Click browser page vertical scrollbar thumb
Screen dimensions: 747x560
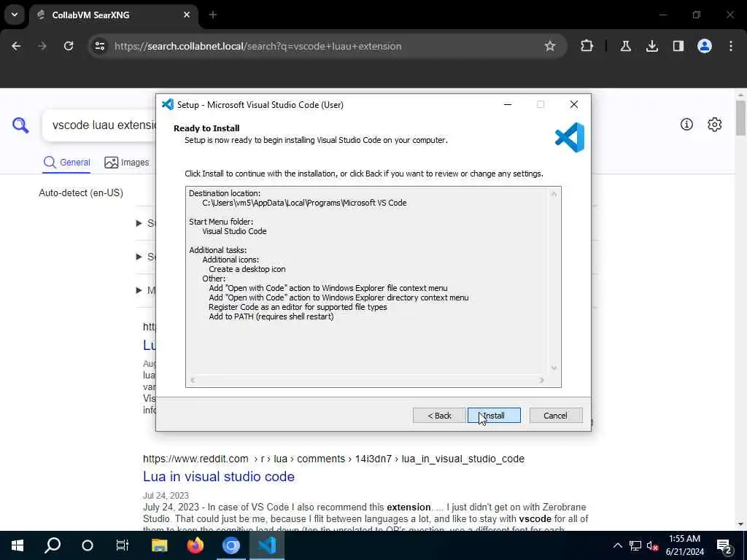740,117
